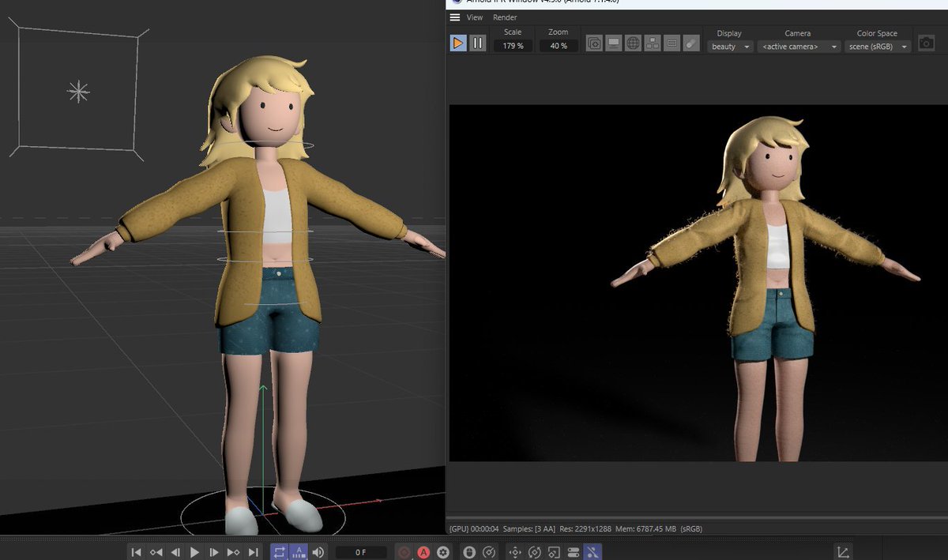Click the current frame 0 F field
Viewport: 948px width, 560px height.
(361, 552)
